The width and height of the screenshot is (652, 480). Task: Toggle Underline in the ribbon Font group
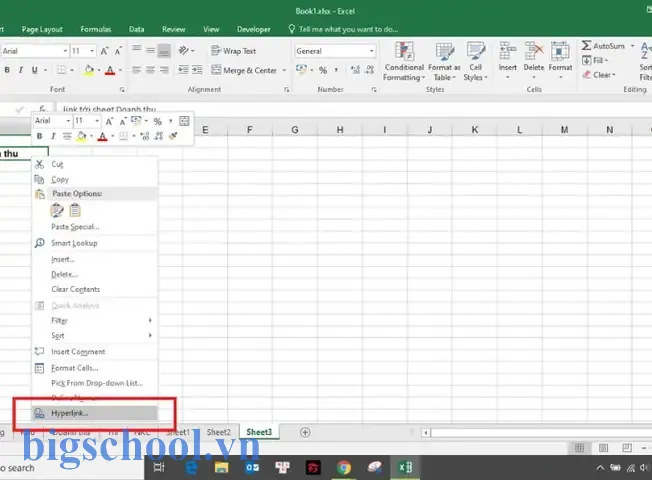(x=35, y=70)
